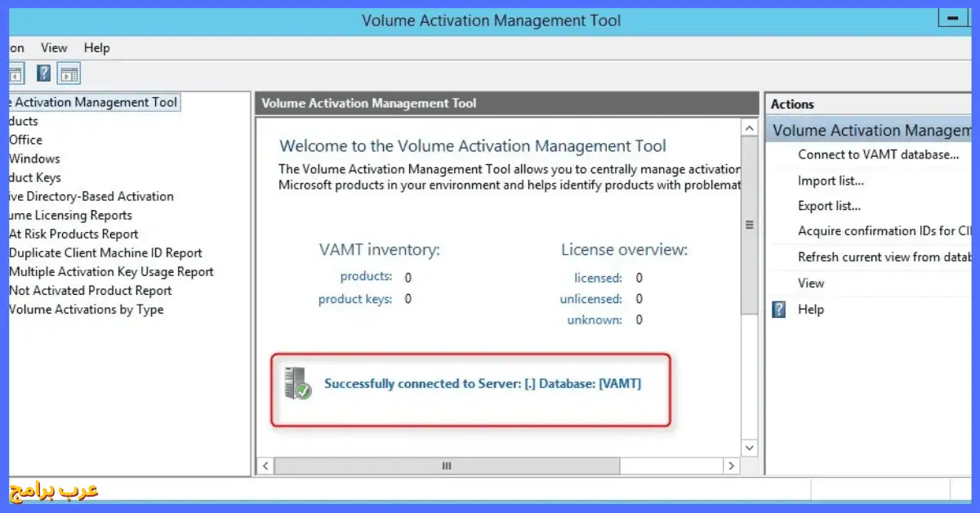
Task: Click Successfully connected to Server message
Action: click(x=483, y=383)
